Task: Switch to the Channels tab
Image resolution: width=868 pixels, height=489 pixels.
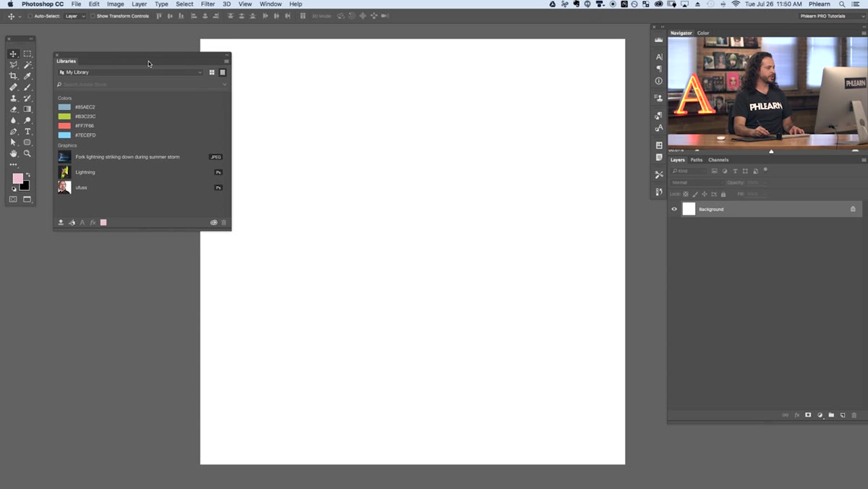Action: [718, 160]
